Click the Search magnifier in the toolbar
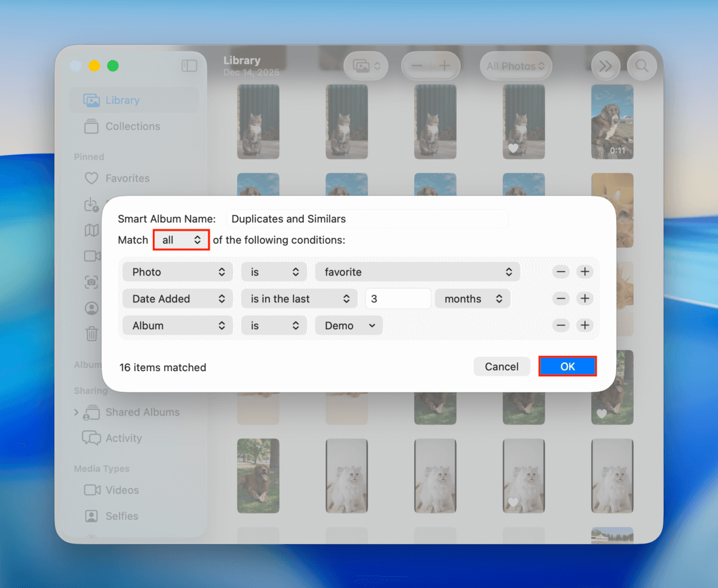Viewport: 718px width, 588px height. click(x=641, y=65)
